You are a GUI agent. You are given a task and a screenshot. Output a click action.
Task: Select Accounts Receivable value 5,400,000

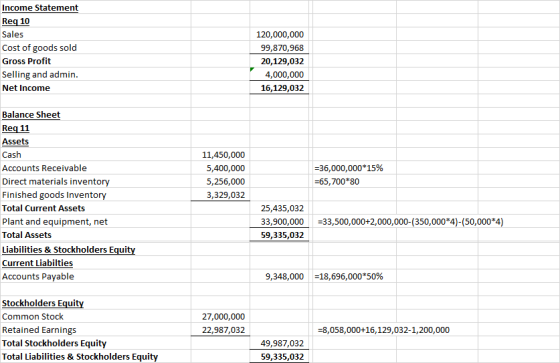point(226,168)
